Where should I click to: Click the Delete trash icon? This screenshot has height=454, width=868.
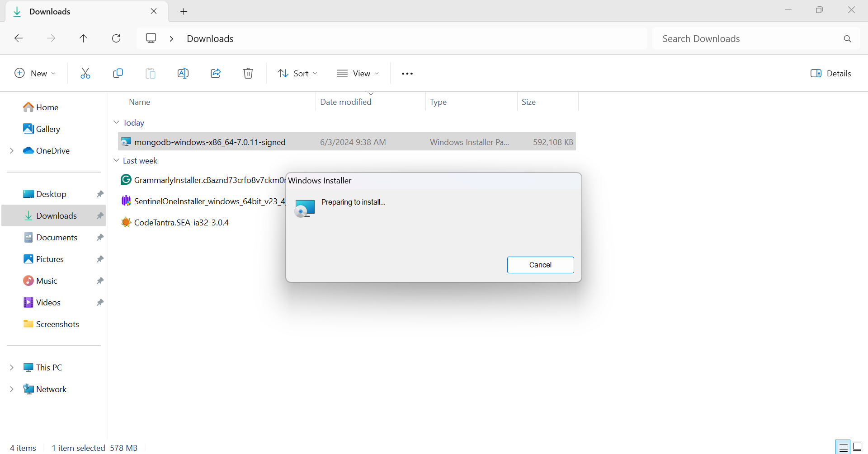coord(248,73)
